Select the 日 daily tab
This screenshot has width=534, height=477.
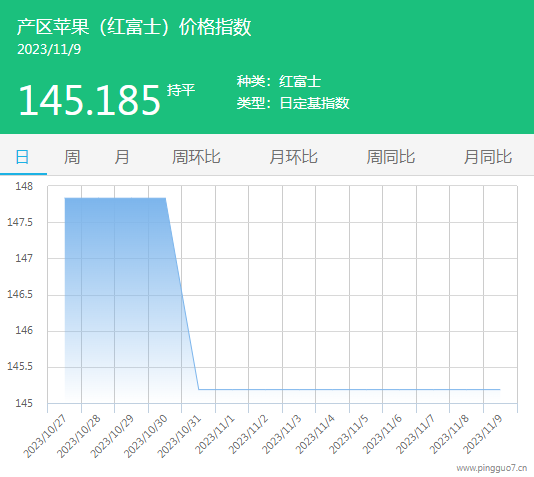coord(22,157)
